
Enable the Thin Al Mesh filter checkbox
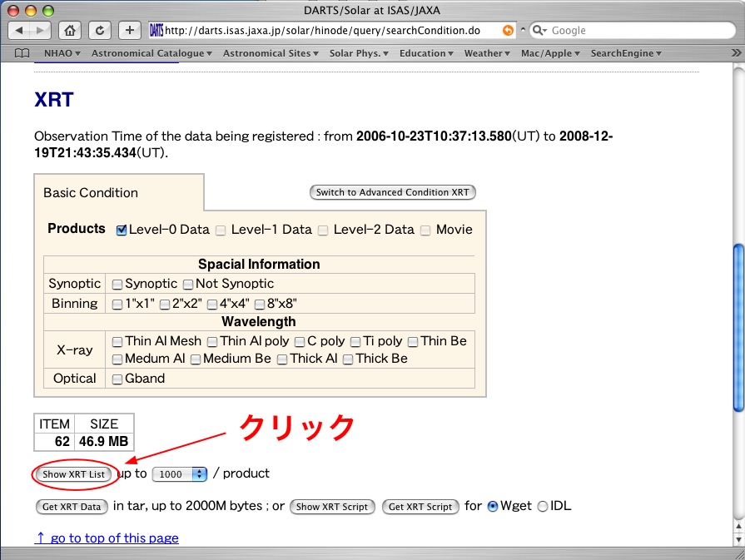(117, 341)
